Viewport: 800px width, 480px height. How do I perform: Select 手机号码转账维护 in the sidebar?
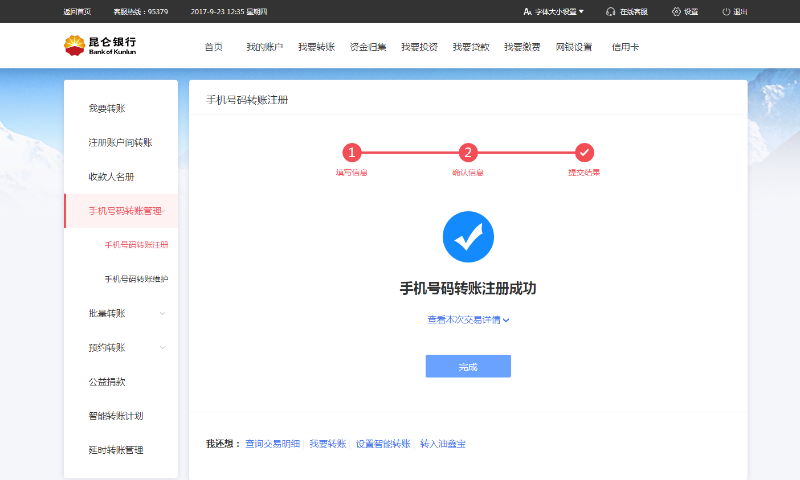[136, 279]
